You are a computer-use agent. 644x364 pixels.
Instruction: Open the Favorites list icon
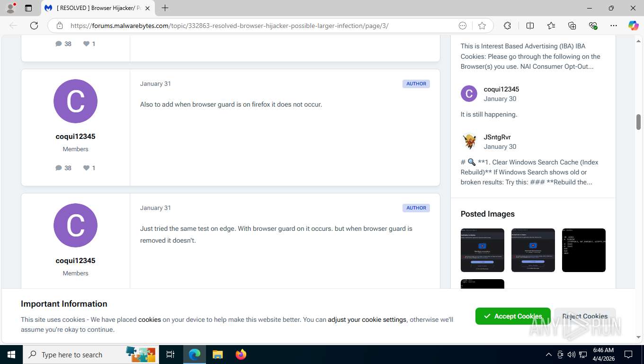(551, 26)
